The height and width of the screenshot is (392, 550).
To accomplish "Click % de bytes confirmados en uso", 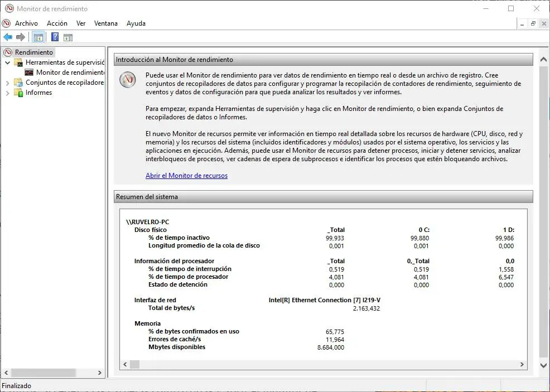I will (194, 331).
